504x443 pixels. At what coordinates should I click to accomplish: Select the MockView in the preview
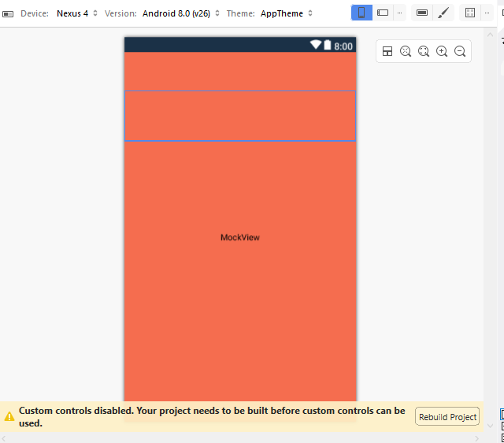pyautogui.click(x=240, y=238)
